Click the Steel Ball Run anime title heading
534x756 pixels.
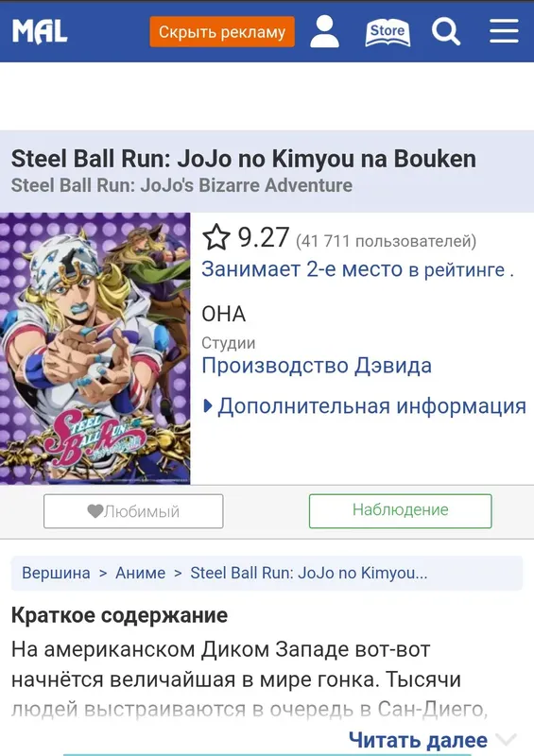click(244, 159)
